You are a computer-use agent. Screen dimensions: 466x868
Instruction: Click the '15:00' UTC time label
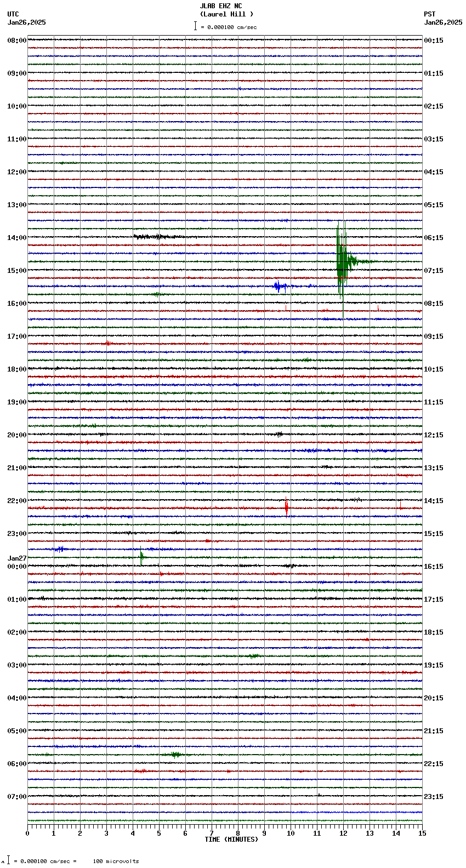coord(17,271)
